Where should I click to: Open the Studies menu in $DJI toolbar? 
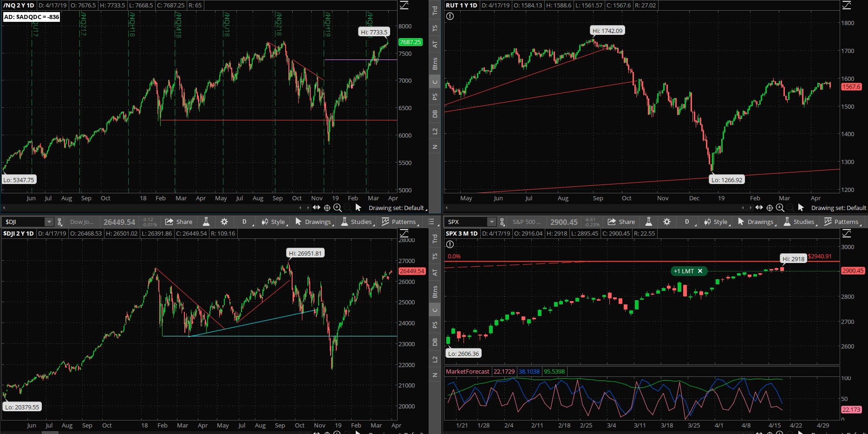pos(357,222)
